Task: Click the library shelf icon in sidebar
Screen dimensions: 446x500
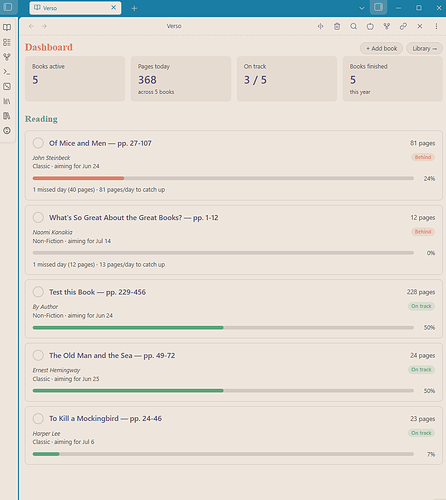Action: [7, 101]
